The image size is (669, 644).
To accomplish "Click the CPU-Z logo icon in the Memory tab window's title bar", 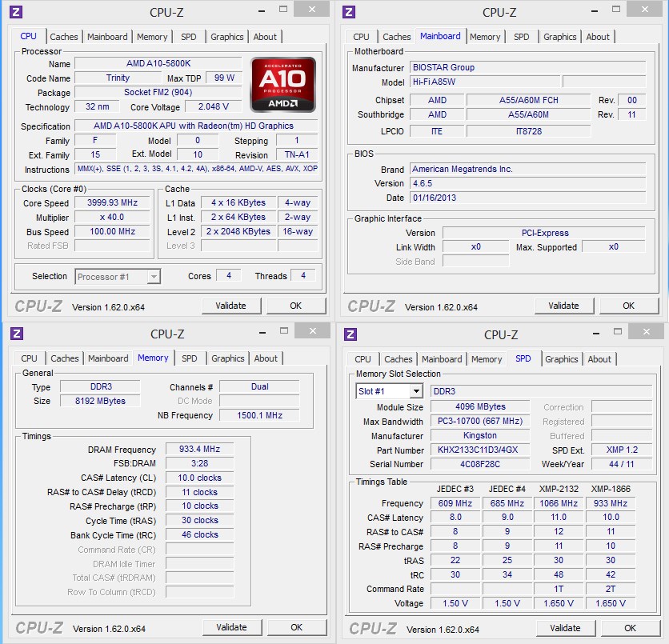I will [x=17, y=333].
